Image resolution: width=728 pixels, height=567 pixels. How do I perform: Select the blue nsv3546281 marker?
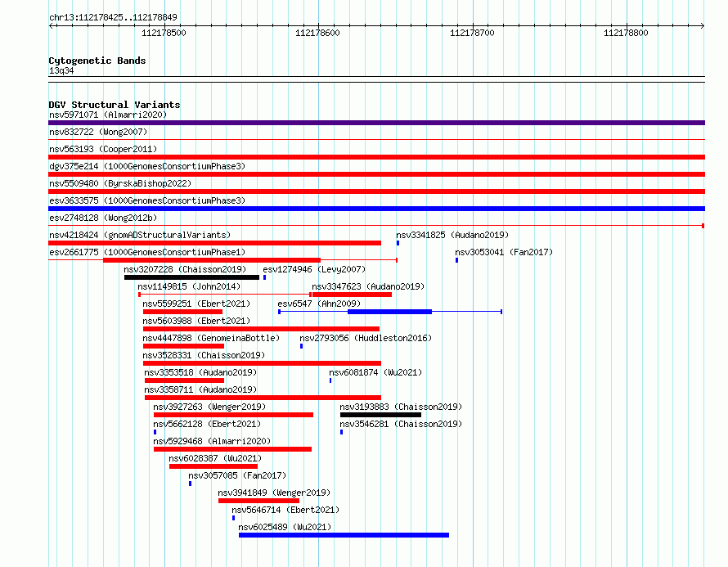(x=342, y=432)
